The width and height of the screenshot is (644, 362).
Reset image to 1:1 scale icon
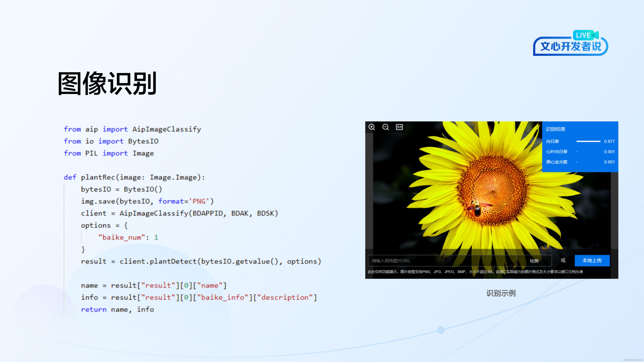pos(399,127)
